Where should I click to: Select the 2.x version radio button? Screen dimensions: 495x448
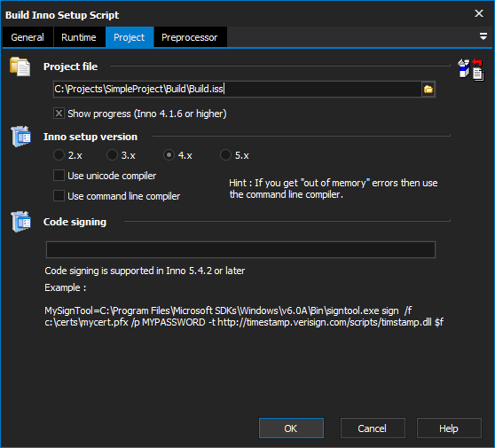tap(59, 155)
